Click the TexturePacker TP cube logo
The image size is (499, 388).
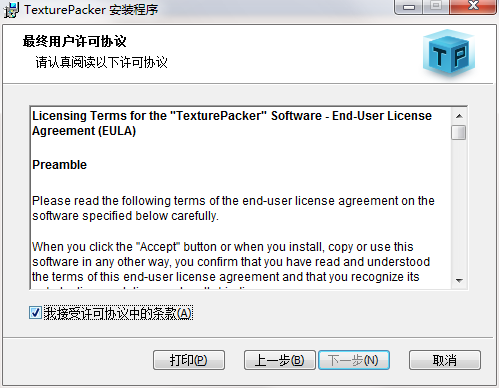pos(449,53)
